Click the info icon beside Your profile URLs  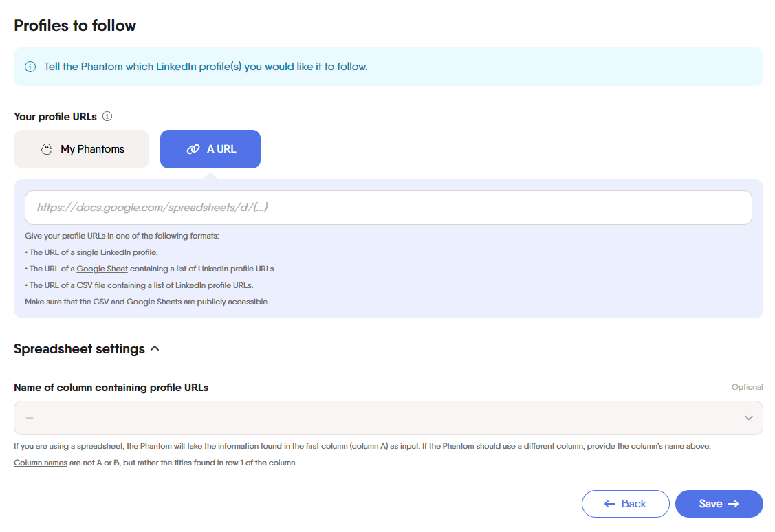pos(107,116)
